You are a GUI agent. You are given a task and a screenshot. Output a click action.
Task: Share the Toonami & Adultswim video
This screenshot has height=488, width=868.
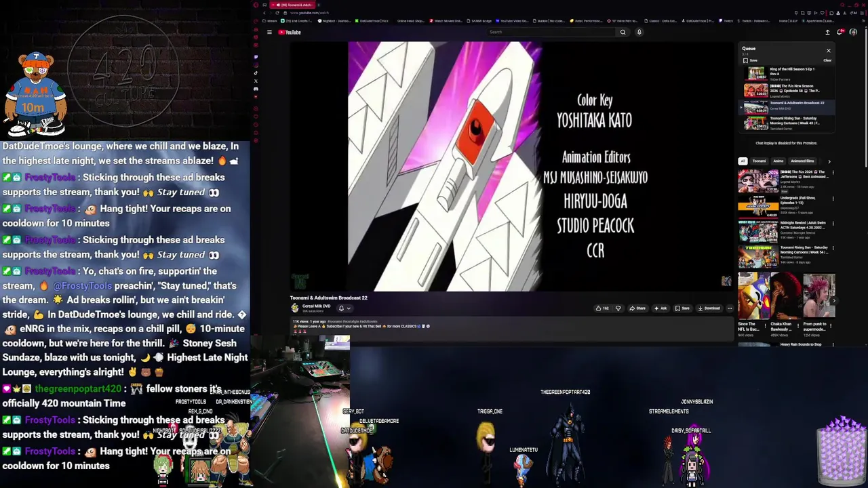pos(637,308)
